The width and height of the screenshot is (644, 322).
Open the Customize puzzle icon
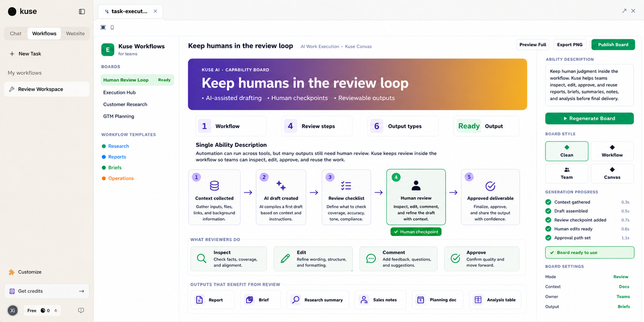pos(12,272)
